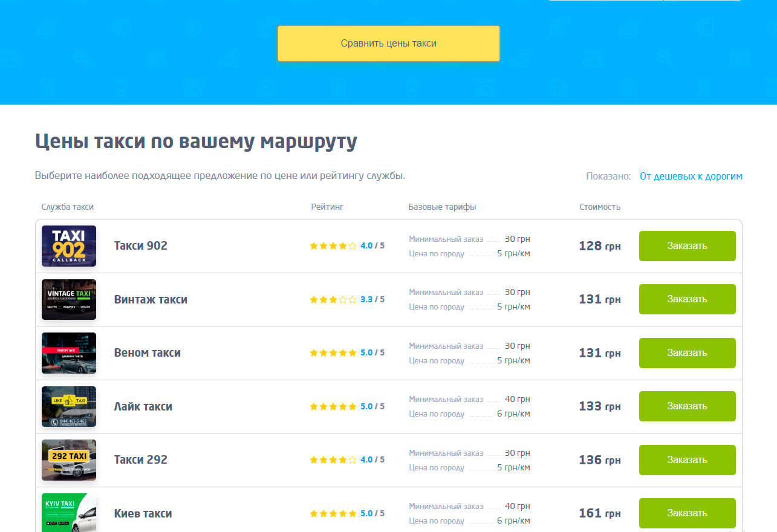
Task: Click Заказать for Винтаж такси
Action: (688, 299)
